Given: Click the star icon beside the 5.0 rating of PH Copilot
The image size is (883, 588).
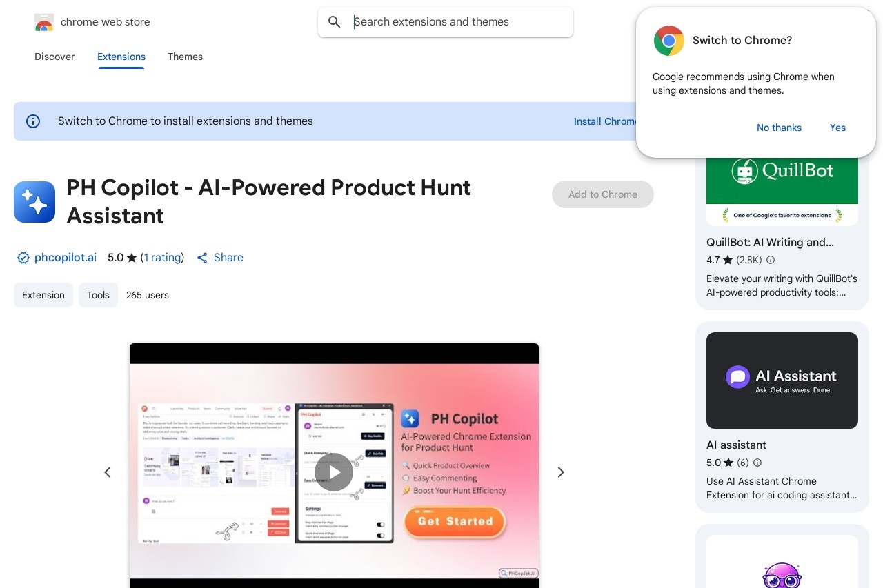Looking at the screenshot, I should [132, 258].
